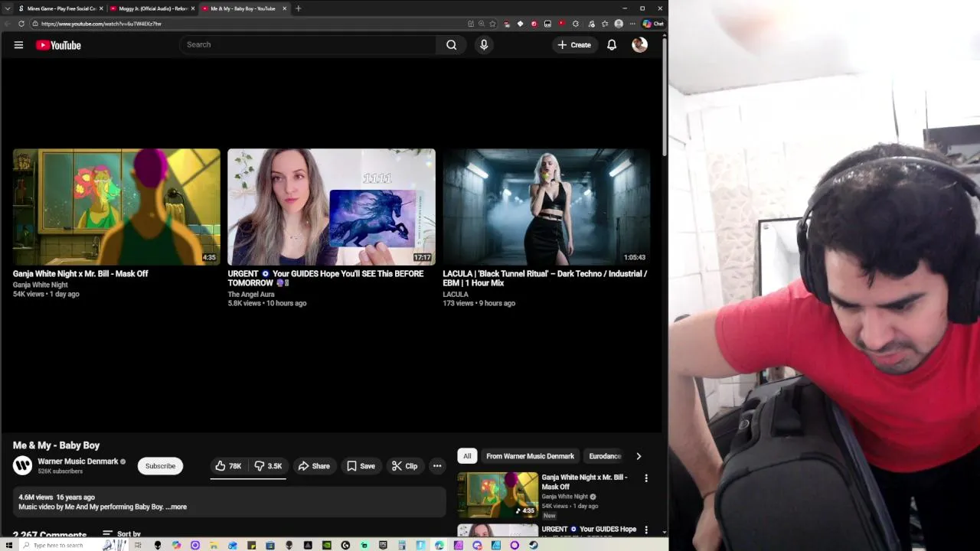Expand the description with ...more

click(176, 507)
